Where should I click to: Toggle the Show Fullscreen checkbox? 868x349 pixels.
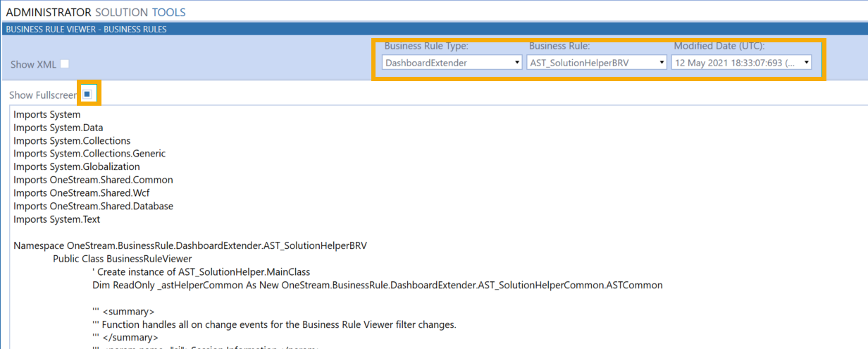tap(87, 94)
